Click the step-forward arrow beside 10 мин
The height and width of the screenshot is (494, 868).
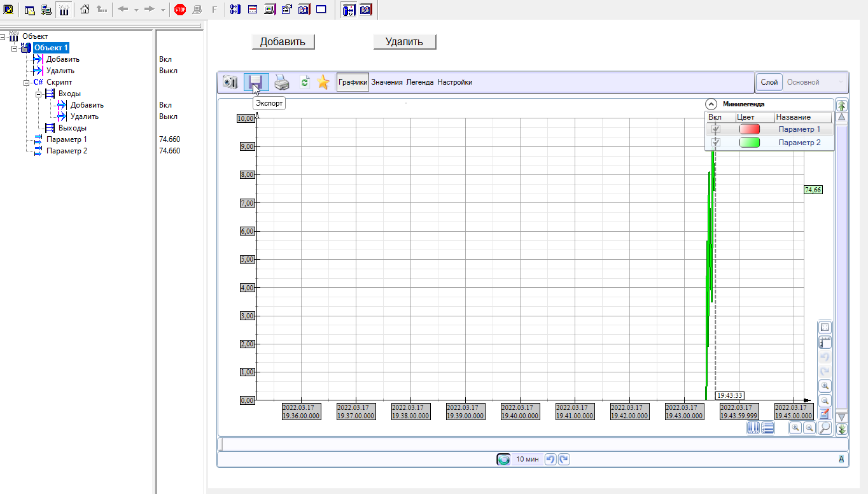coord(564,459)
